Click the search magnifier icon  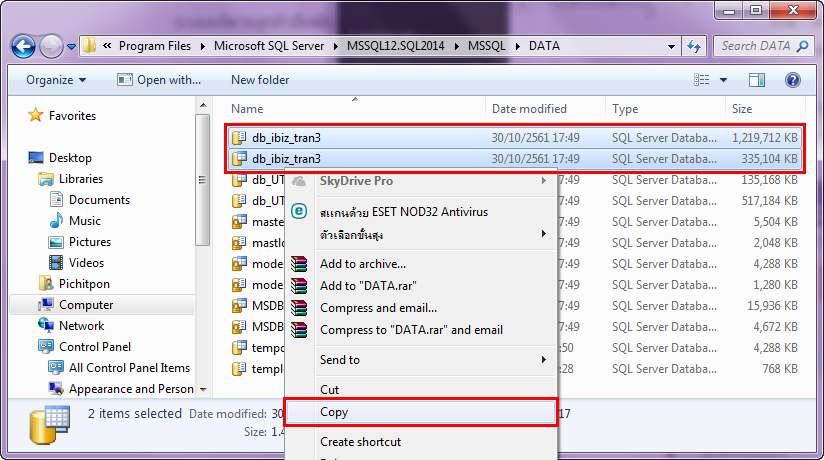click(802, 46)
